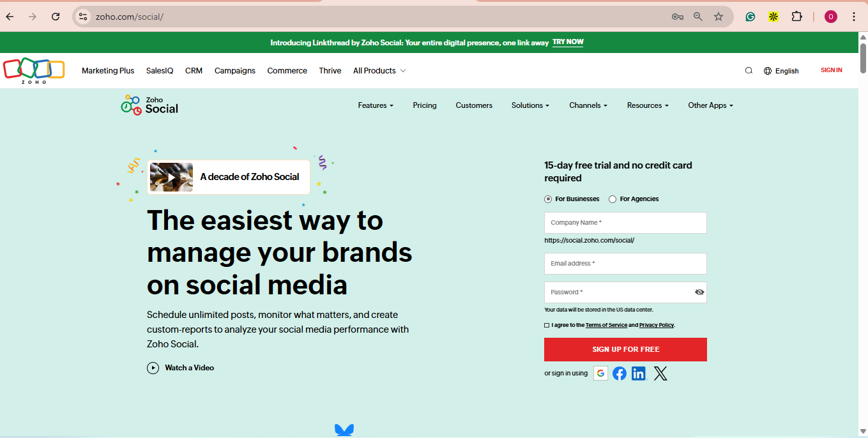Image resolution: width=868 pixels, height=438 pixels.
Task: Open the Terms of Service link
Action: [606, 325]
